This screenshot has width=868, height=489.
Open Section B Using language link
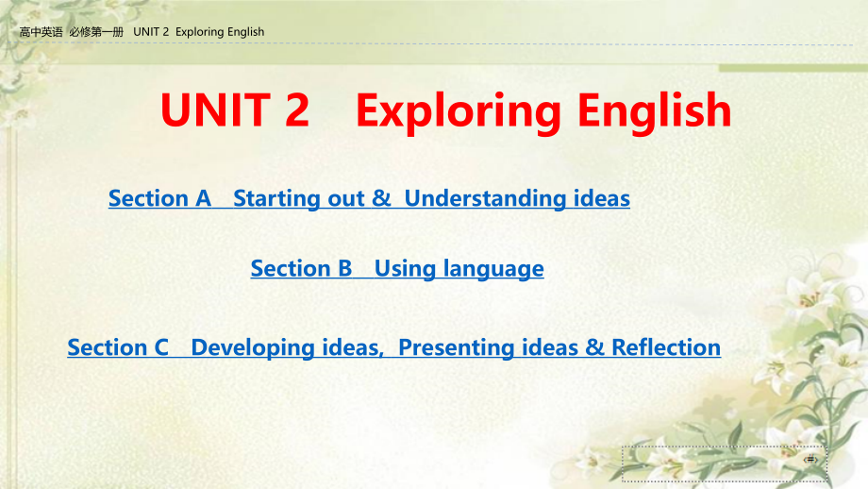pos(397,268)
